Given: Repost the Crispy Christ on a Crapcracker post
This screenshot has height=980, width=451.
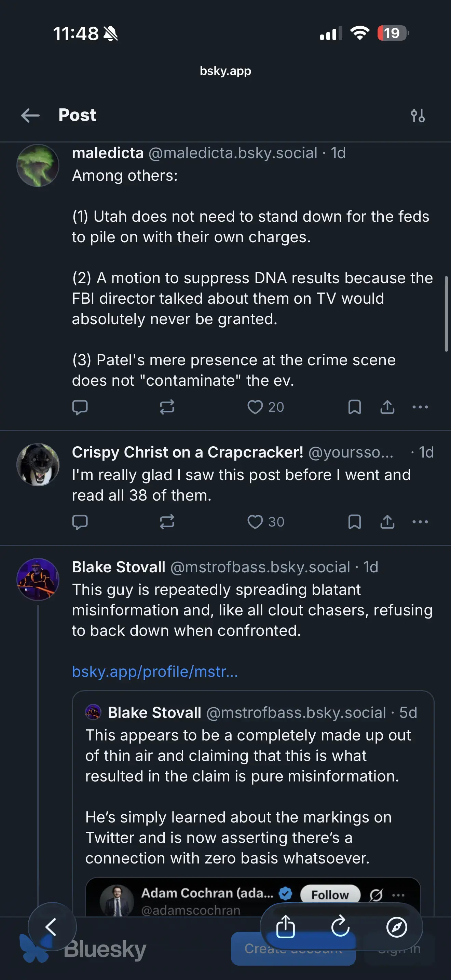Looking at the screenshot, I should 167,522.
